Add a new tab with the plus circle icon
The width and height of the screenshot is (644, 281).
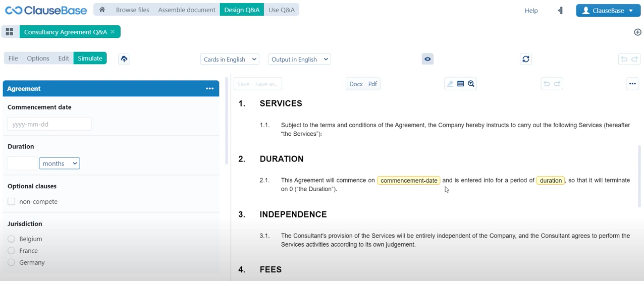coord(637,32)
